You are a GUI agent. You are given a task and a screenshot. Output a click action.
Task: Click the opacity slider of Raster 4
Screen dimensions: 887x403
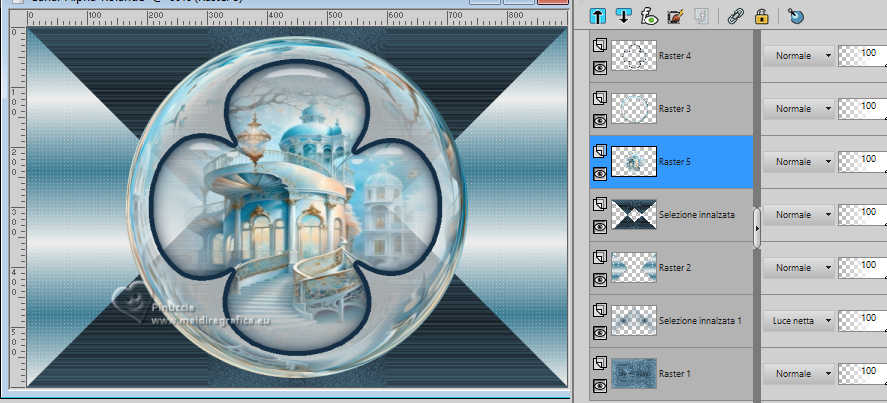pyautogui.click(x=862, y=55)
